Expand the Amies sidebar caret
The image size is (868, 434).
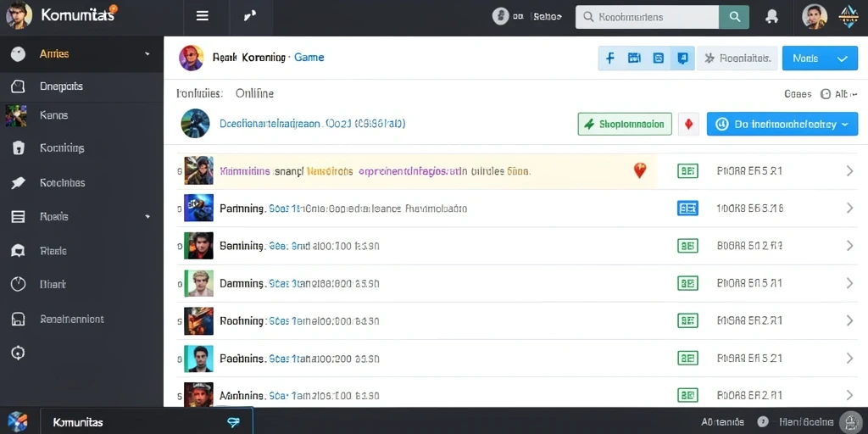(147, 54)
